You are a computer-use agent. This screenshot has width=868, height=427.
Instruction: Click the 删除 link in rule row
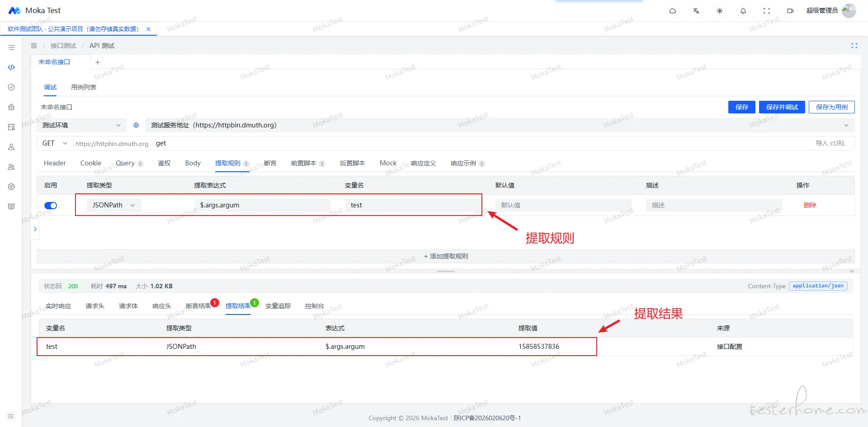pyautogui.click(x=810, y=205)
